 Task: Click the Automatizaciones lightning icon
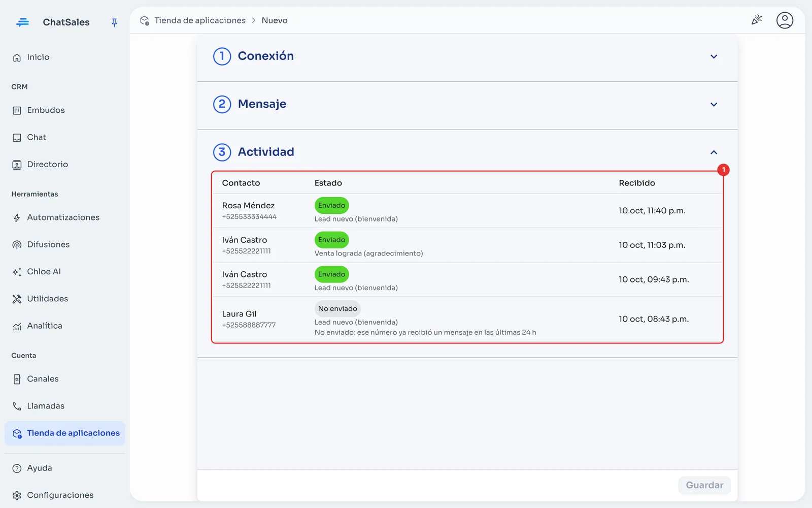pyautogui.click(x=17, y=218)
